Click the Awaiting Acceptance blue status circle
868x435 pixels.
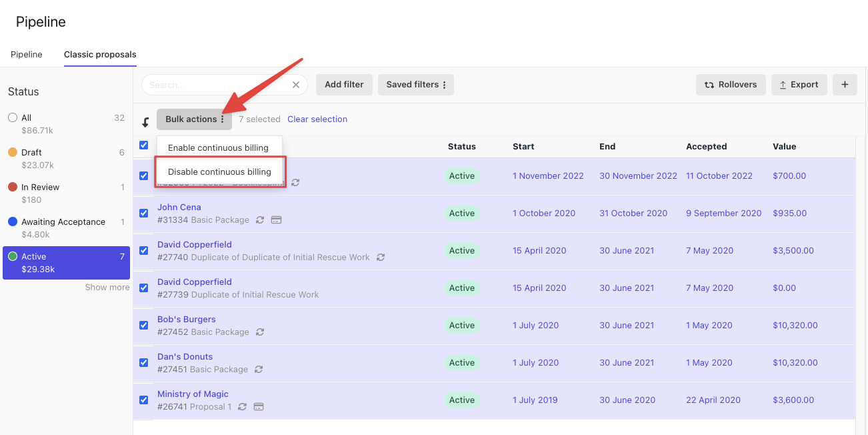13,222
